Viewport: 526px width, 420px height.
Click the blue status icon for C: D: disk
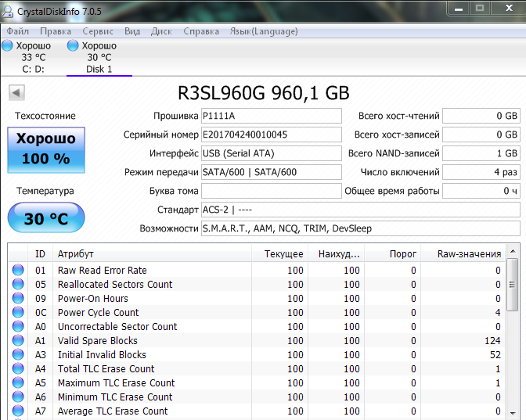(x=7, y=45)
